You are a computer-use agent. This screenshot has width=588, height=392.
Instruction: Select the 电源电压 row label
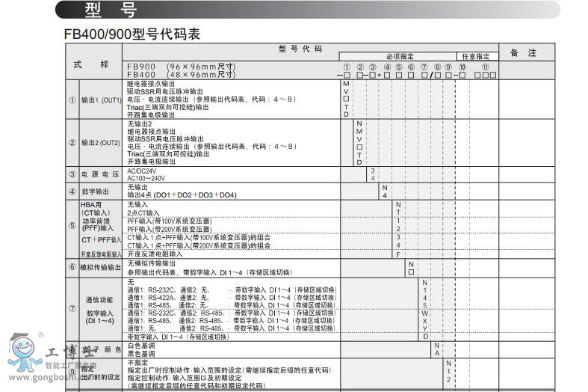(x=100, y=174)
